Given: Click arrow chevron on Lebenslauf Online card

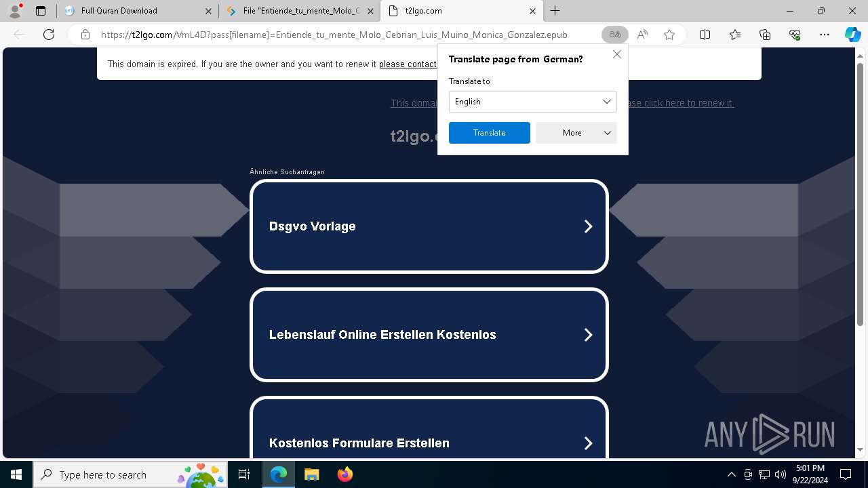Looking at the screenshot, I should [x=588, y=335].
